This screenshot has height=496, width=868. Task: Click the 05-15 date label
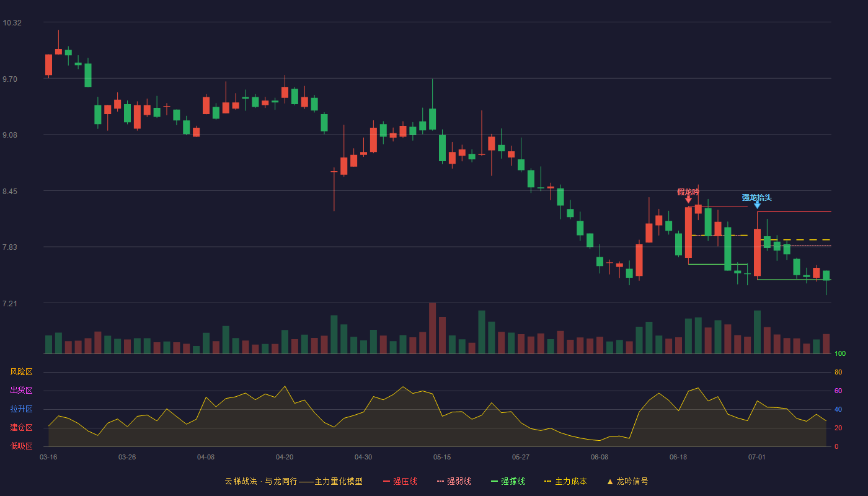click(442, 457)
